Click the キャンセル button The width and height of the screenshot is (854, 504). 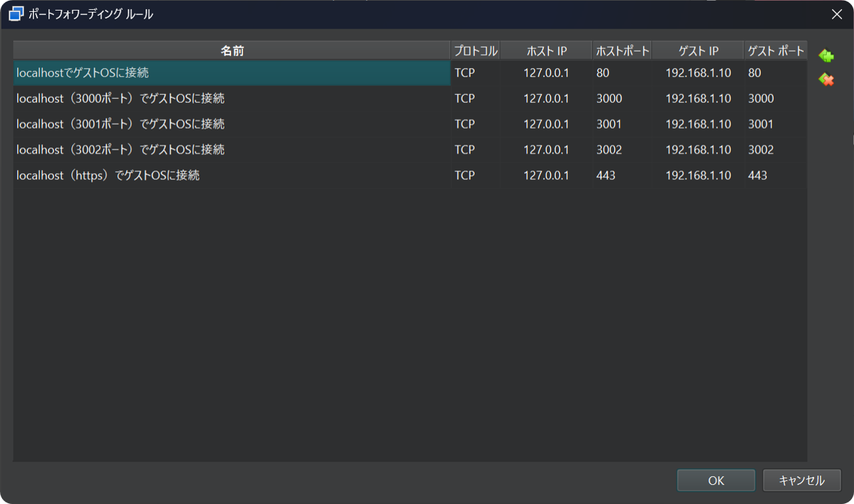[x=802, y=480]
